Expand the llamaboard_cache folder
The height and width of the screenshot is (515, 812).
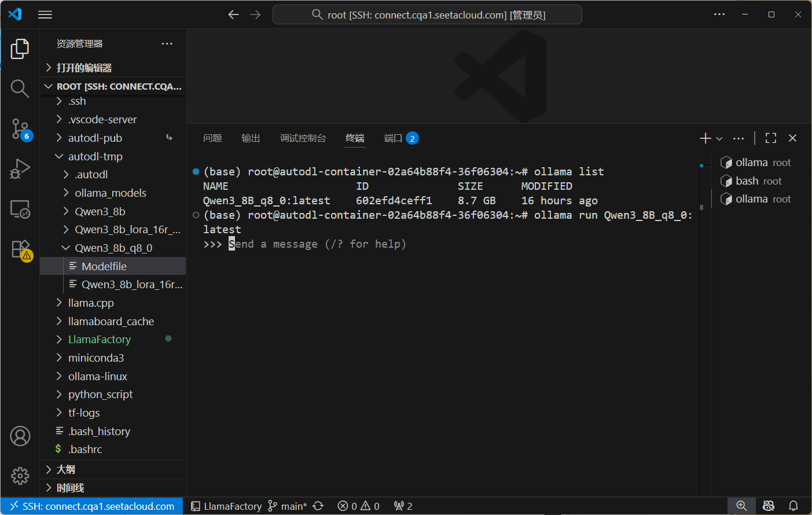click(x=113, y=321)
